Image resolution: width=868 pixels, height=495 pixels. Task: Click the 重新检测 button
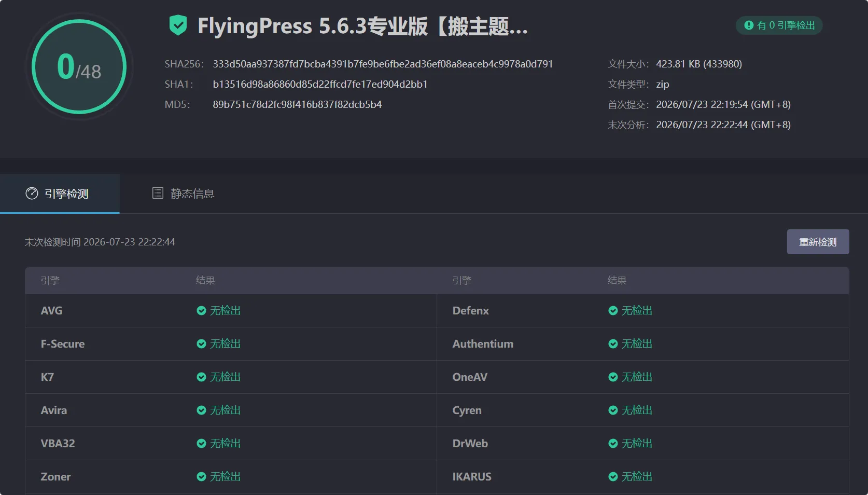tap(818, 242)
